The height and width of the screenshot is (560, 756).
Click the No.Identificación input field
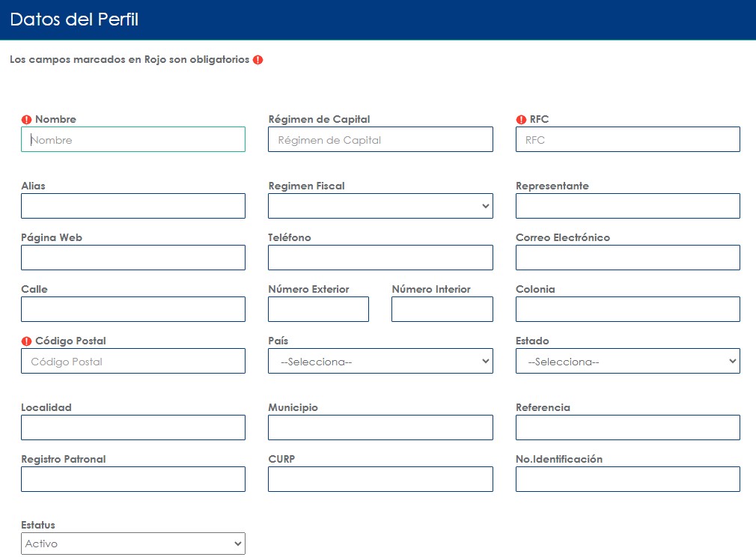pos(627,479)
